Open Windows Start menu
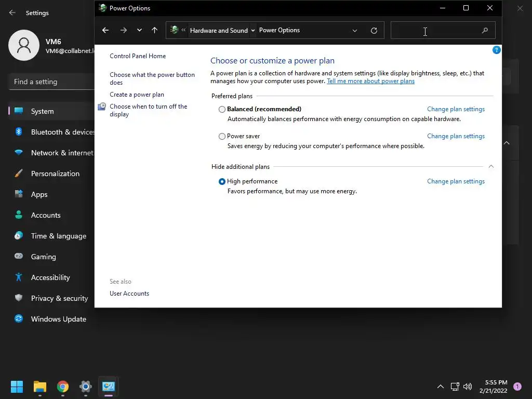The height and width of the screenshot is (399, 532). (17, 387)
